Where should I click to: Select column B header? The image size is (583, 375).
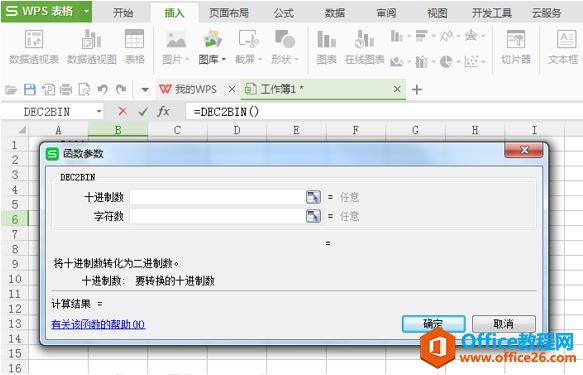point(118,130)
